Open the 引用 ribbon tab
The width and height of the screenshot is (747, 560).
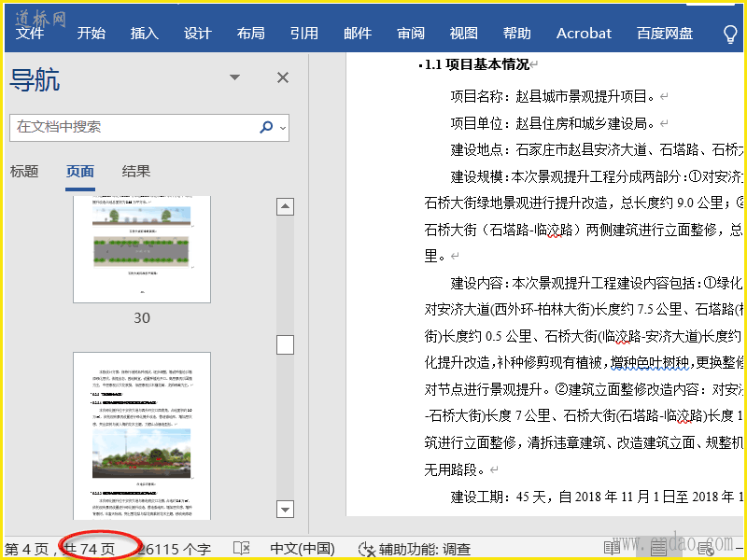click(304, 34)
